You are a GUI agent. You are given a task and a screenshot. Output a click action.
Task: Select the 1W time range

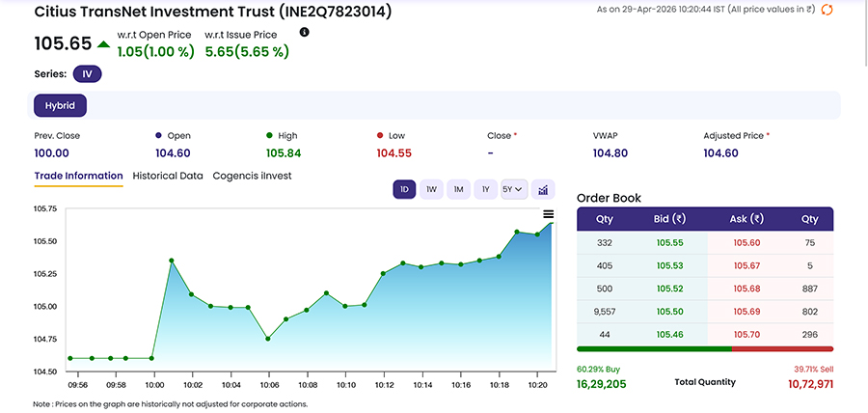(431, 190)
